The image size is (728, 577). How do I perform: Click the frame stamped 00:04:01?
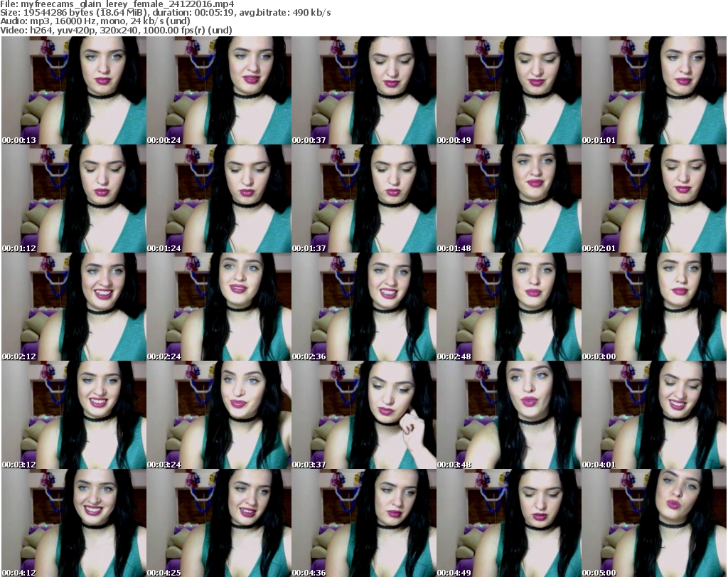click(x=654, y=415)
